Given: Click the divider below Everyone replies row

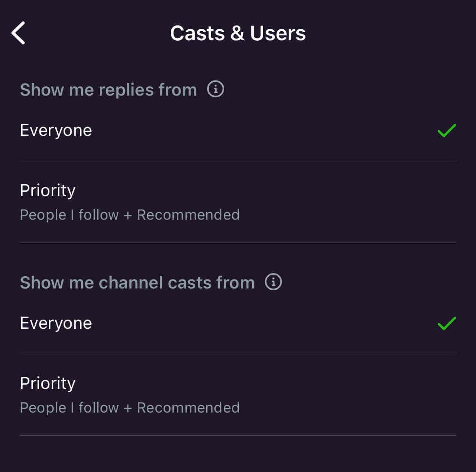Looking at the screenshot, I should click(238, 160).
